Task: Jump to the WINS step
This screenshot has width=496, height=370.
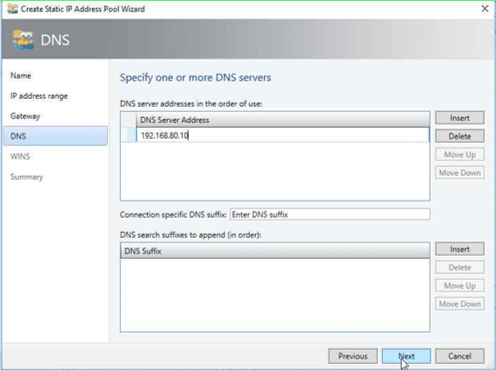Action: click(20, 156)
